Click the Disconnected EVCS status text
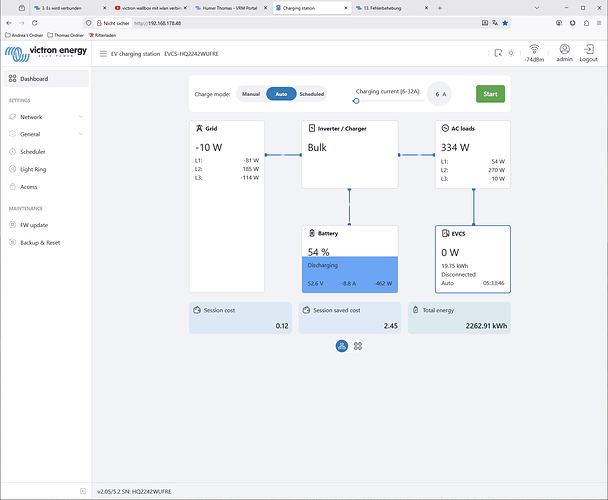608x500 pixels. point(458,274)
